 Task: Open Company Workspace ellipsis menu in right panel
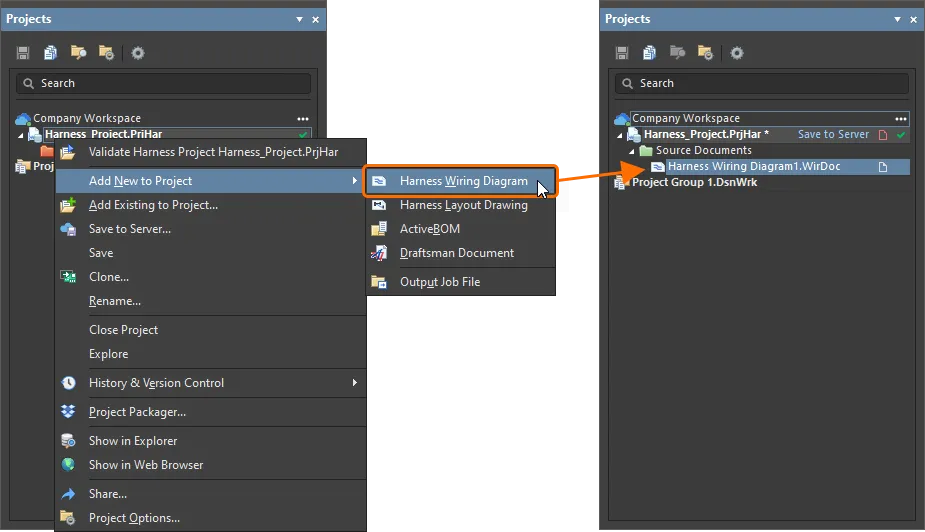pos(901,119)
